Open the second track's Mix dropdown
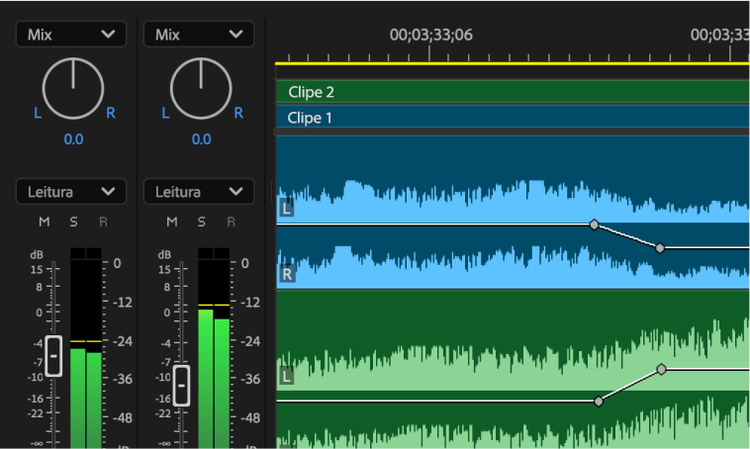 click(x=198, y=34)
